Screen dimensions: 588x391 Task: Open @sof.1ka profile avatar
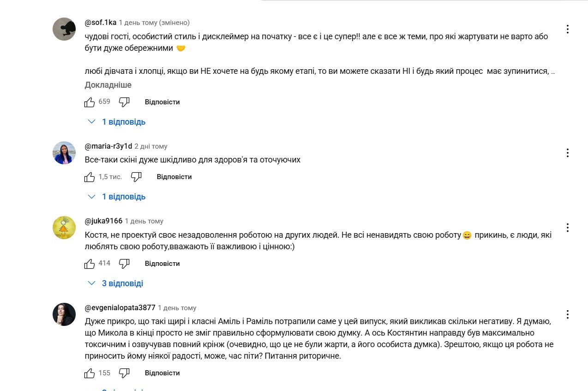[64, 29]
